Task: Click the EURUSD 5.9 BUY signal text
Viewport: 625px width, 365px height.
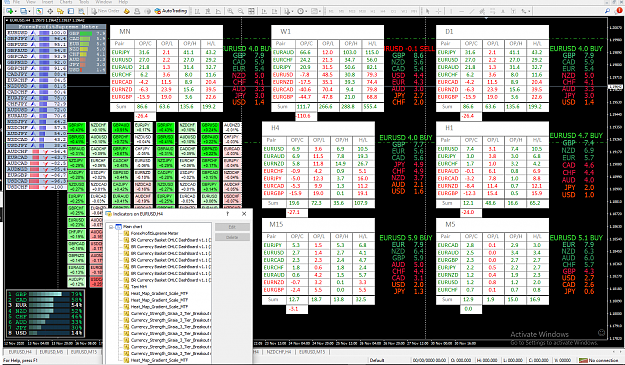Action: 406,238
